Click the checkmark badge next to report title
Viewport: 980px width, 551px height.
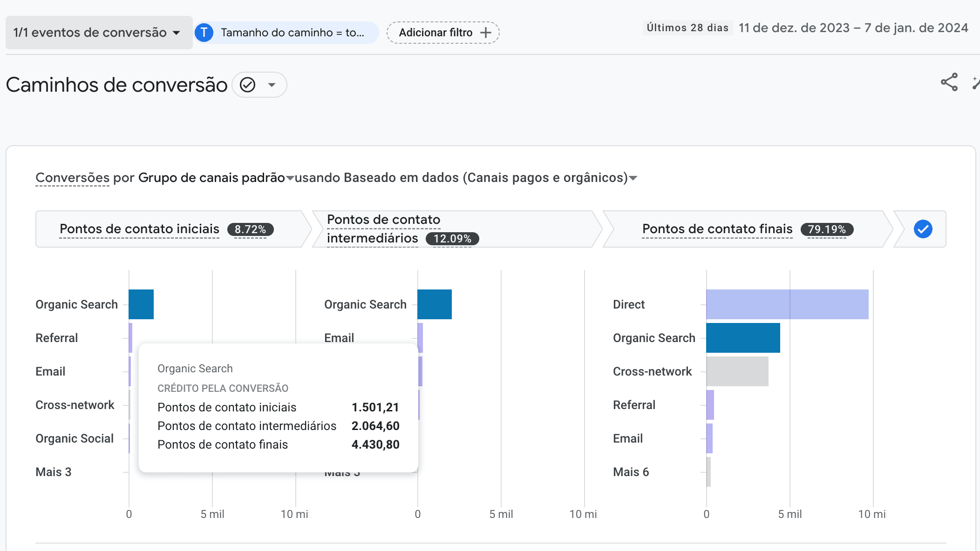click(x=248, y=85)
